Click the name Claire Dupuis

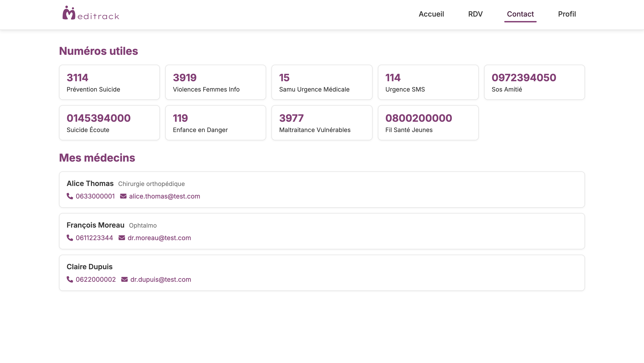[89, 267]
